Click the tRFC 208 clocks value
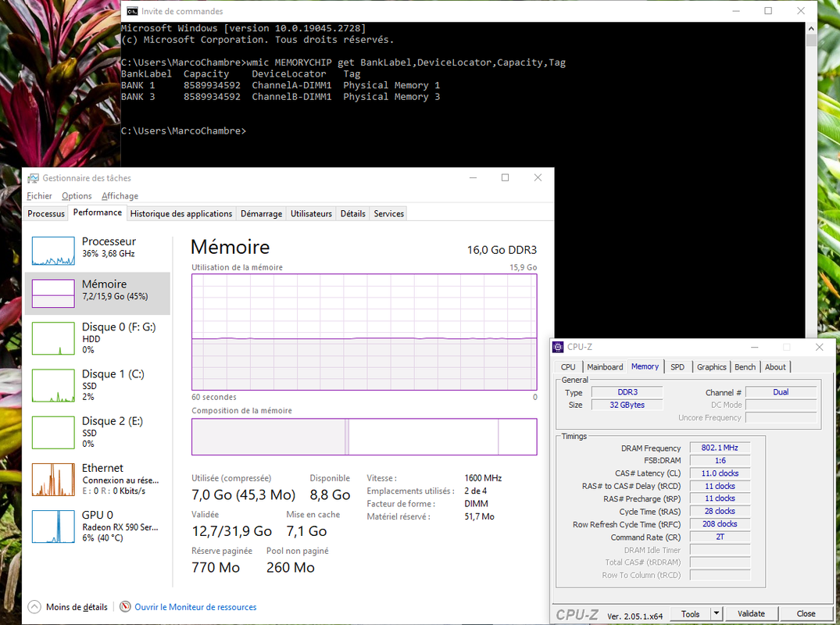 pyautogui.click(x=720, y=523)
